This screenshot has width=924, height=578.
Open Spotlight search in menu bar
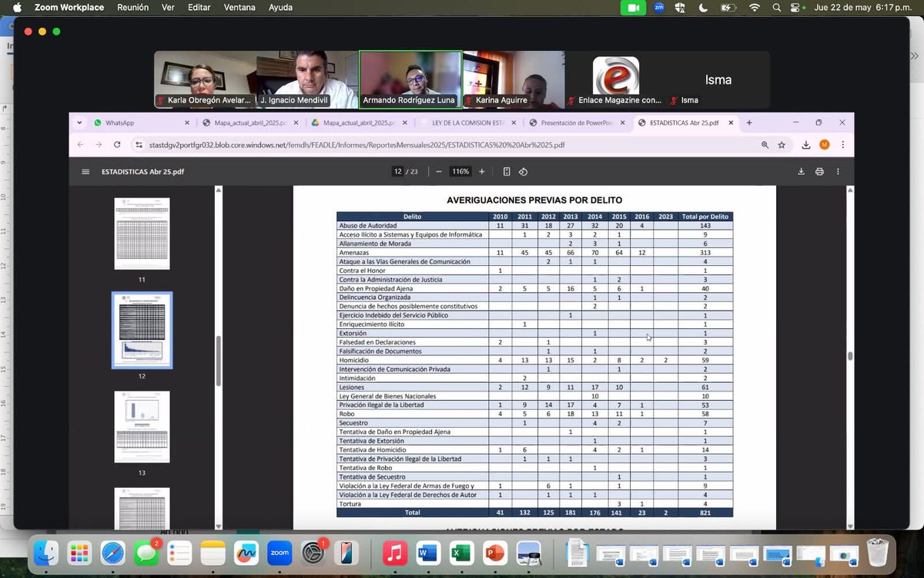coord(776,8)
